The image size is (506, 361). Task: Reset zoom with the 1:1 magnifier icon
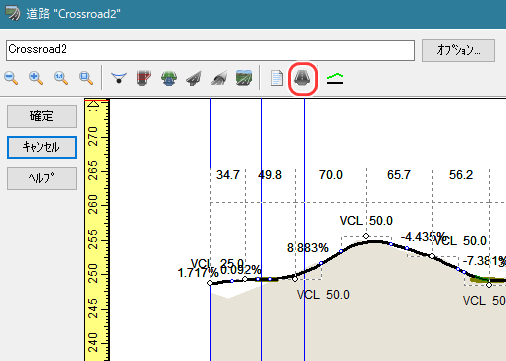coord(61,78)
